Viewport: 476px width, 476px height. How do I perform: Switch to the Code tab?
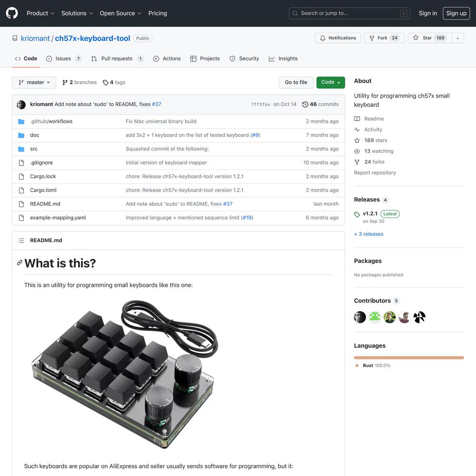point(26,59)
